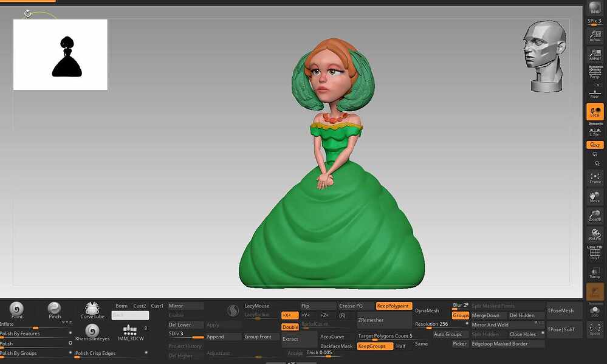Choose the CurveTube brush
The height and width of the screenshot is (364, 607).
point(92,308)
